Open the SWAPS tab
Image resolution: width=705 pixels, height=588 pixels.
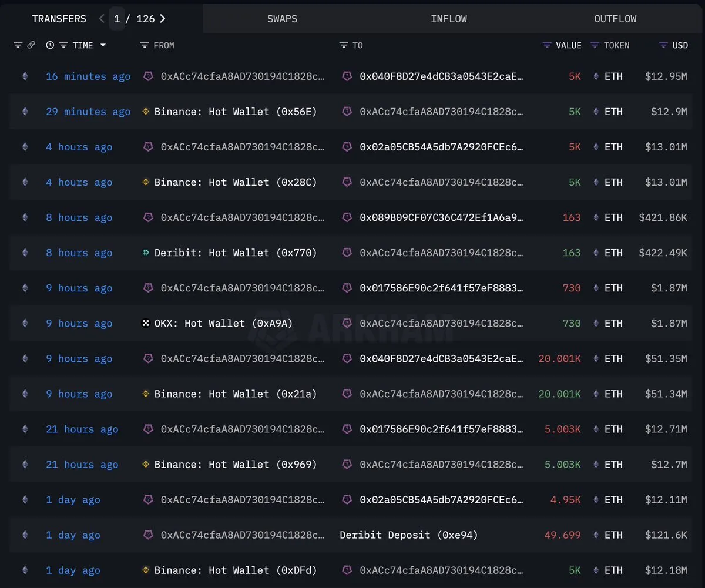pyautogui.click(x=282, y=19)
